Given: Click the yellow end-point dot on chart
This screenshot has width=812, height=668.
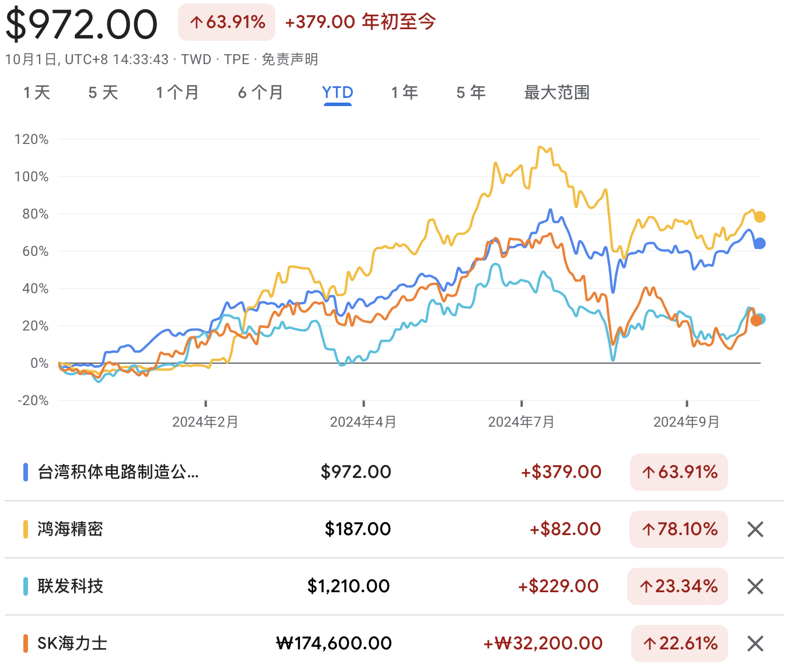Looking at the screenshot, I should coord(759,217).
